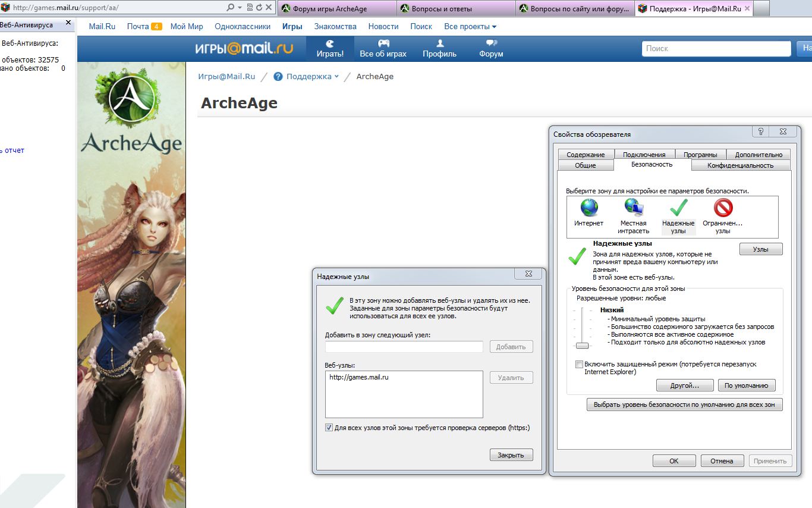Close the Надежные узлы dialog with X
This screenshot has height=508, width=812.
(528, 274)
